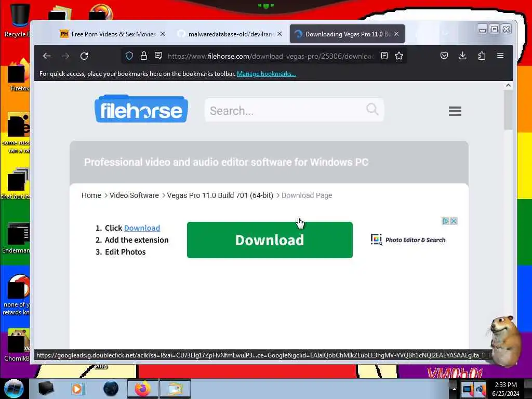Viewport: 532px width, 399px height.
Task: Click the dark globe taskbar icon
Action: click(x=111, y=389)
